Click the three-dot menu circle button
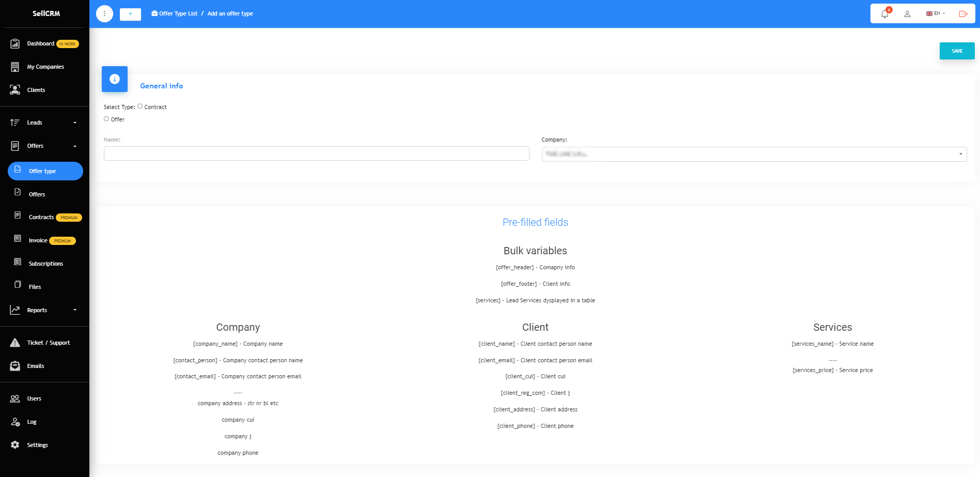Screen dimensions: 980x477 click(x=104, y=14)
